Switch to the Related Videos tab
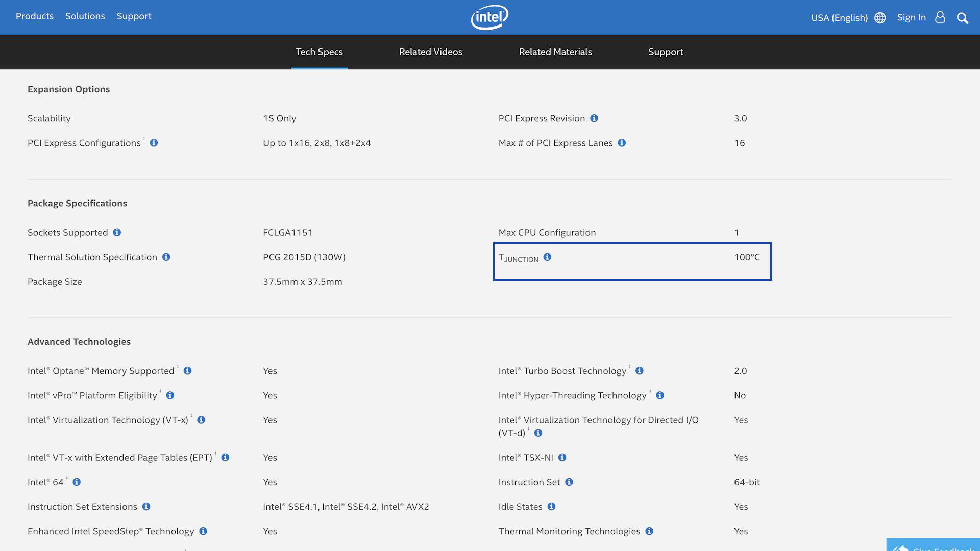Image resolution: width=980 pixels, height=551 pixels. click(430, 52)
